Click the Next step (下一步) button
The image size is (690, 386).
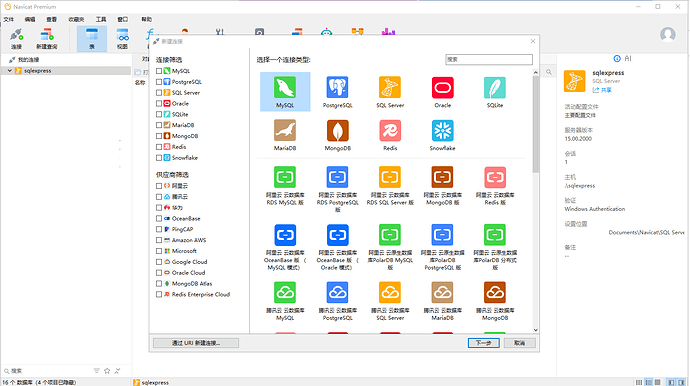[x=483, y=343]
